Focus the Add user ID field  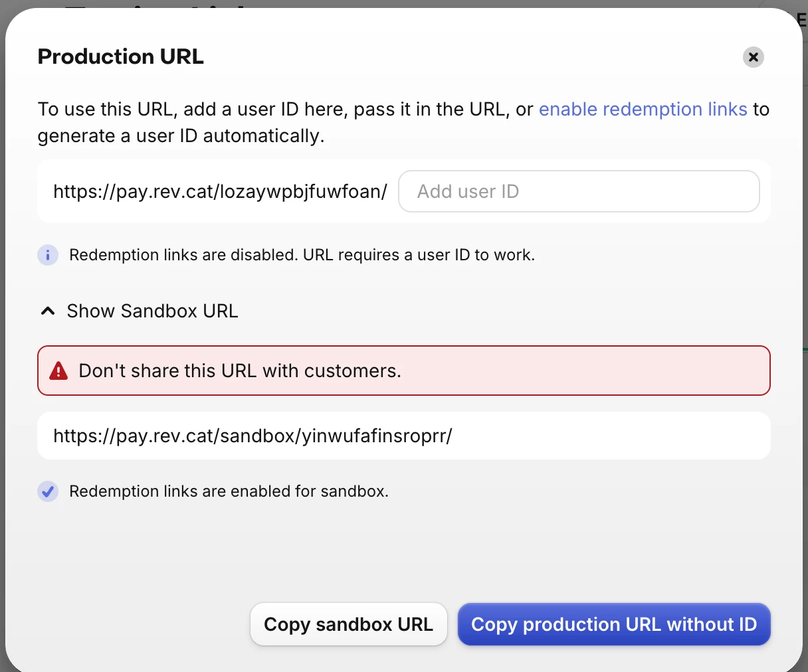(578, 191)
